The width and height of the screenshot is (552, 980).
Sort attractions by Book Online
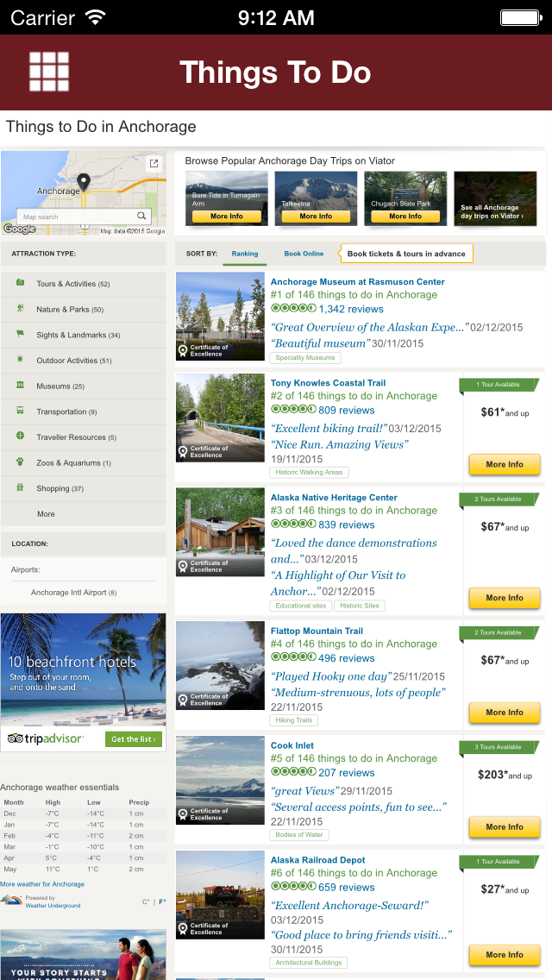(x=304, y=254)
